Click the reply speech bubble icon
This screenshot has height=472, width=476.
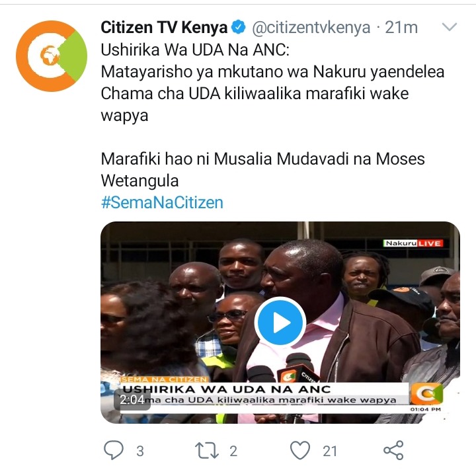click(x=114, y=450)
